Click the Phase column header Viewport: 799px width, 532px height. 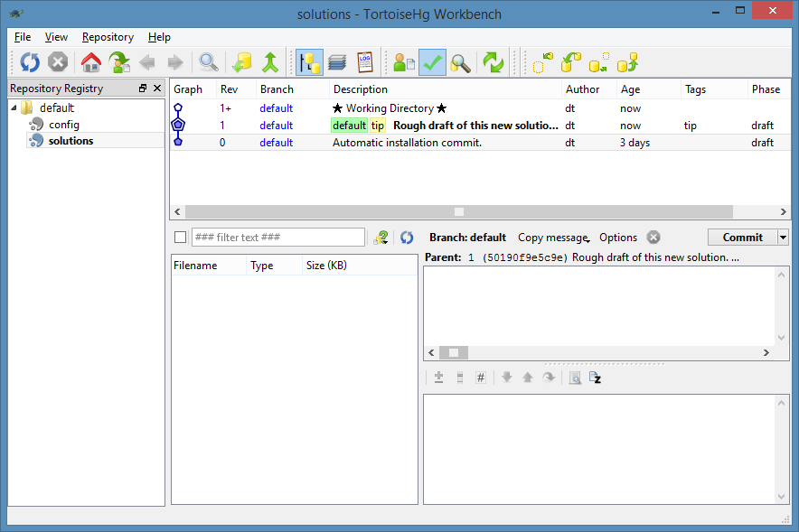coord(768,89)
